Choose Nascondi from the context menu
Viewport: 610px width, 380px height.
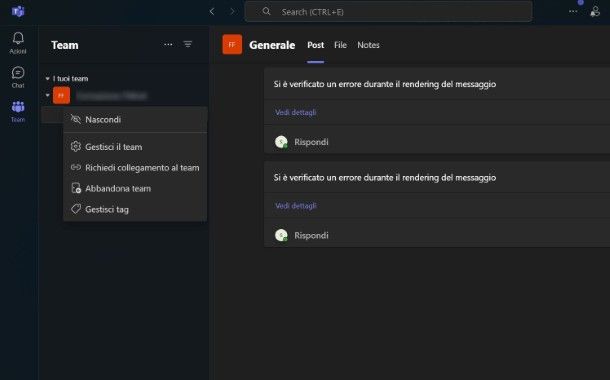click(x=135, y=119)
